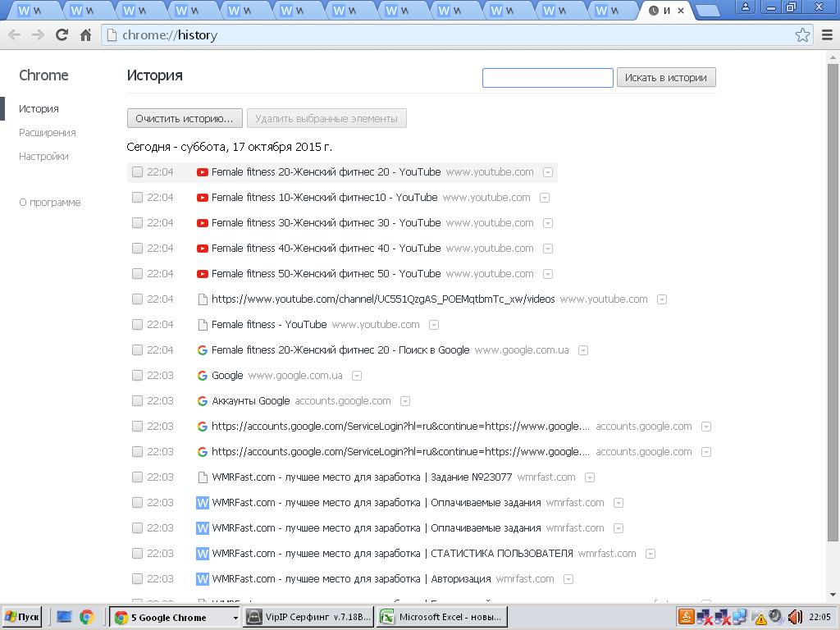Click YouTube icon of Female fitness 50 entry
Screen dimensions: 840x630
[x=202, y=274]
